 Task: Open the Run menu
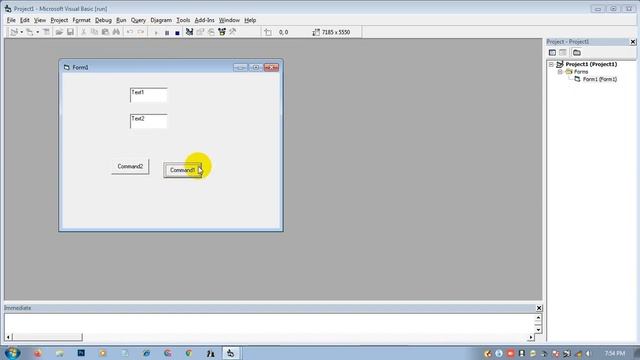click(x=121, y=20)
